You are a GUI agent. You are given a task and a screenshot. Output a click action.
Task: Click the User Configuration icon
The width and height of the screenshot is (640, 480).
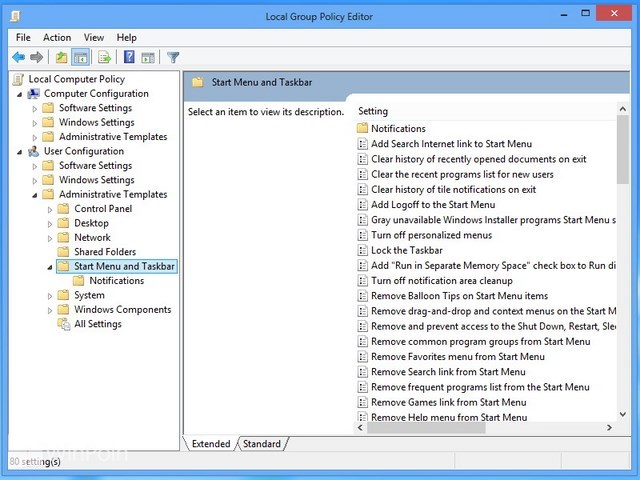click(33, 151)
